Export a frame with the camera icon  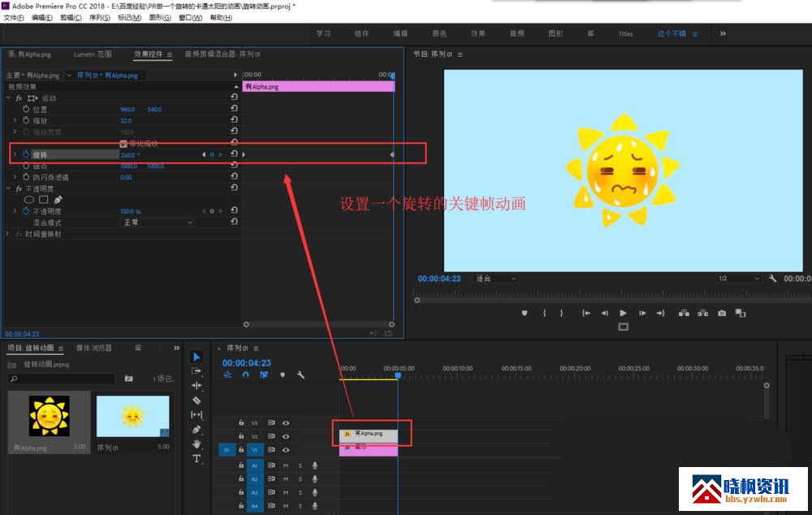(722, 313)
